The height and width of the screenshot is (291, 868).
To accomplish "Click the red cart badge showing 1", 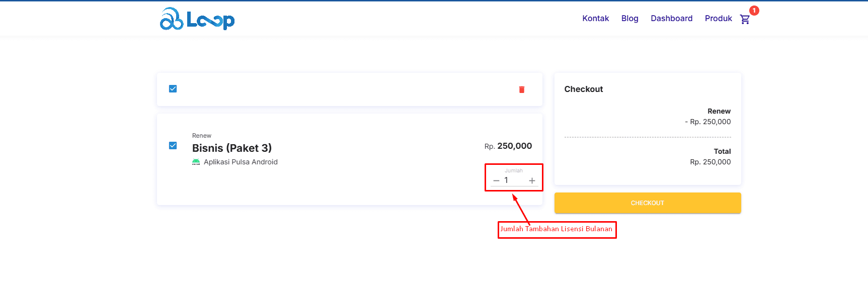I will click(754, 11).
